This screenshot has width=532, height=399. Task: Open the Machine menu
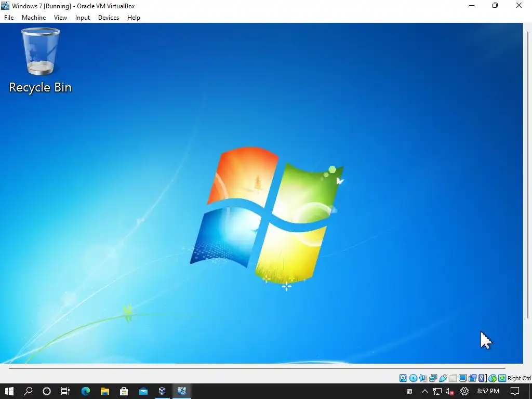click(x=34, y=18)
